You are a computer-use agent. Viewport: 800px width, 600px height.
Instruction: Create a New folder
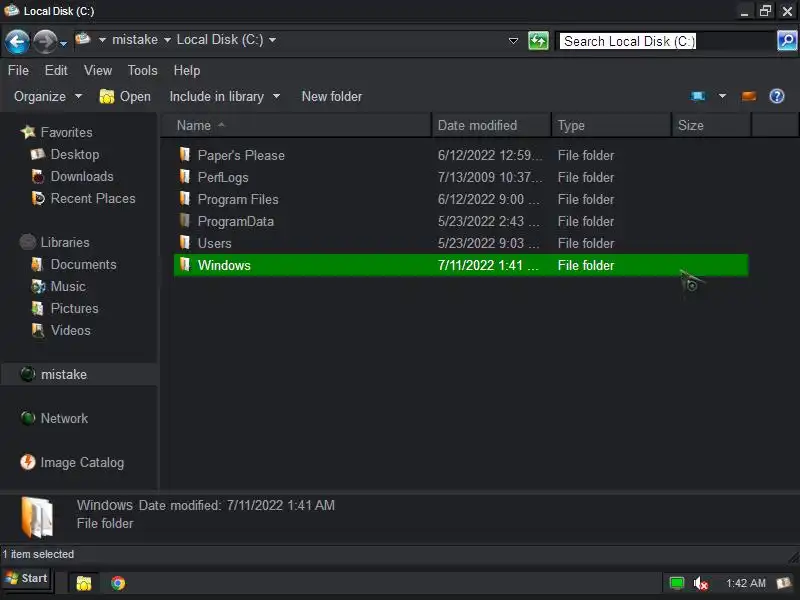pos(332,96)
